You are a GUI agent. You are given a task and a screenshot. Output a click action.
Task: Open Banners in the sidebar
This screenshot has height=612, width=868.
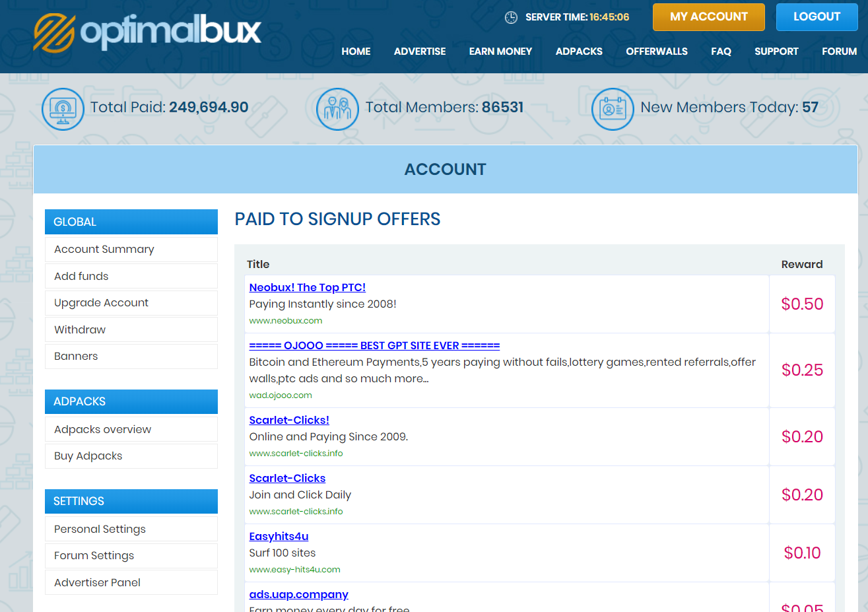tap(131, 357)
